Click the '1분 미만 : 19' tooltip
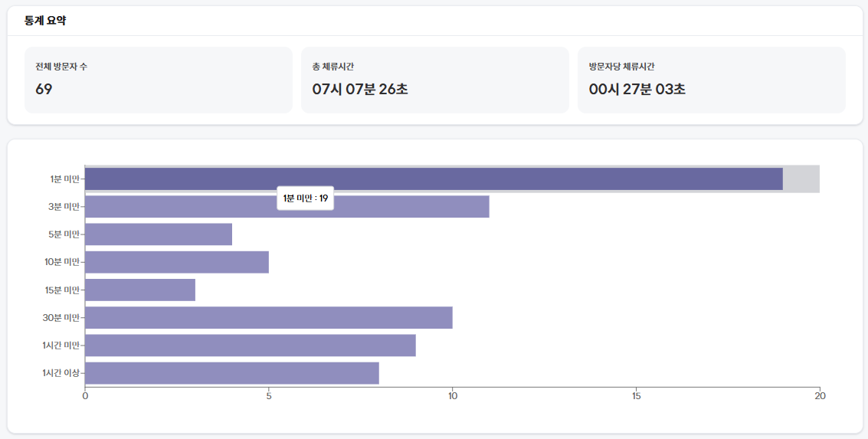The height and width of the screenshot is (439, 868). (306, 198)
